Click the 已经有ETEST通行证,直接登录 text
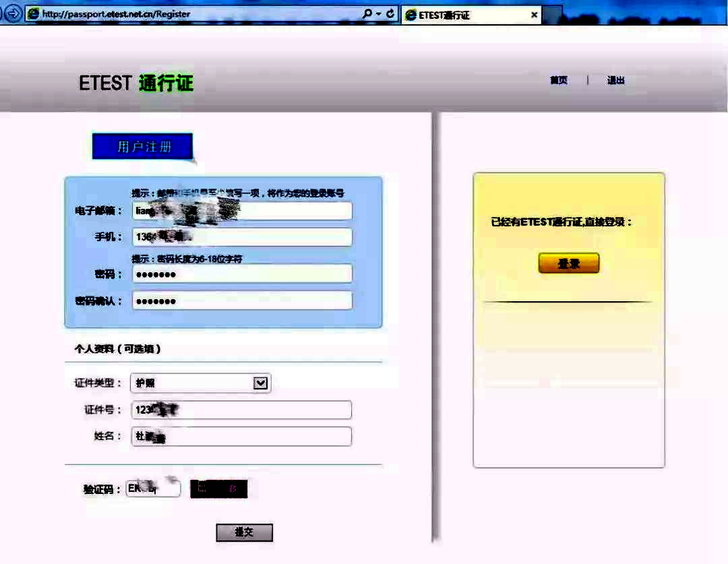 pos(562,222)
